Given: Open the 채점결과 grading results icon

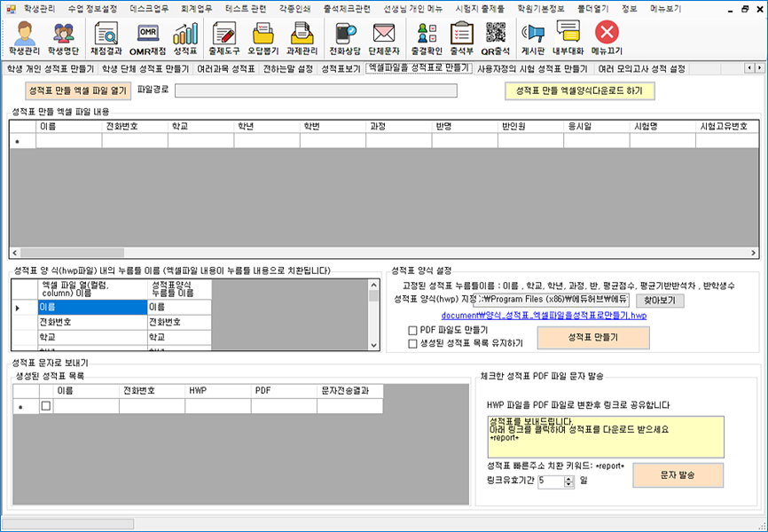Looking at the screenshot, I should coord(106,38).
